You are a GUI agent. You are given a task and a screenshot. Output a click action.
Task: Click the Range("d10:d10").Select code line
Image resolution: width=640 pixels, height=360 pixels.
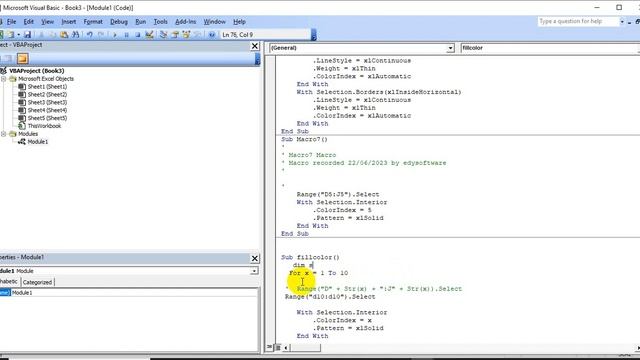pos(330,297)
